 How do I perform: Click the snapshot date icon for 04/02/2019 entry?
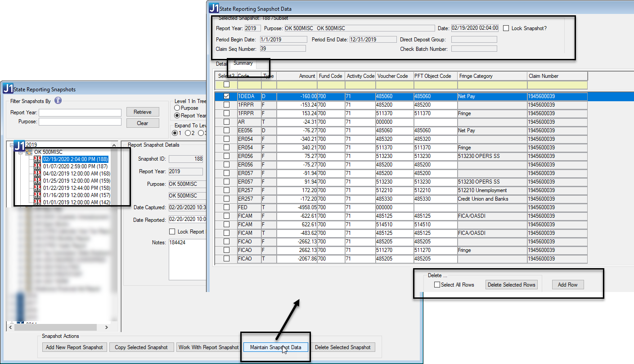(37, 173)
